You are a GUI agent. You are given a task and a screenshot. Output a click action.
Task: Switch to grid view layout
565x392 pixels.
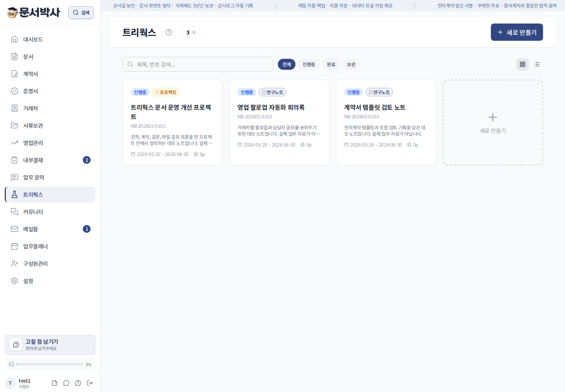[x=523, y=64]
